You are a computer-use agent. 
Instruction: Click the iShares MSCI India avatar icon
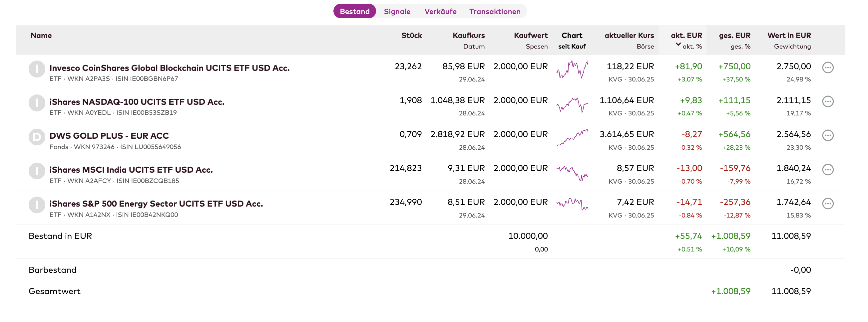pyautogui.click(x=37, y=171)
